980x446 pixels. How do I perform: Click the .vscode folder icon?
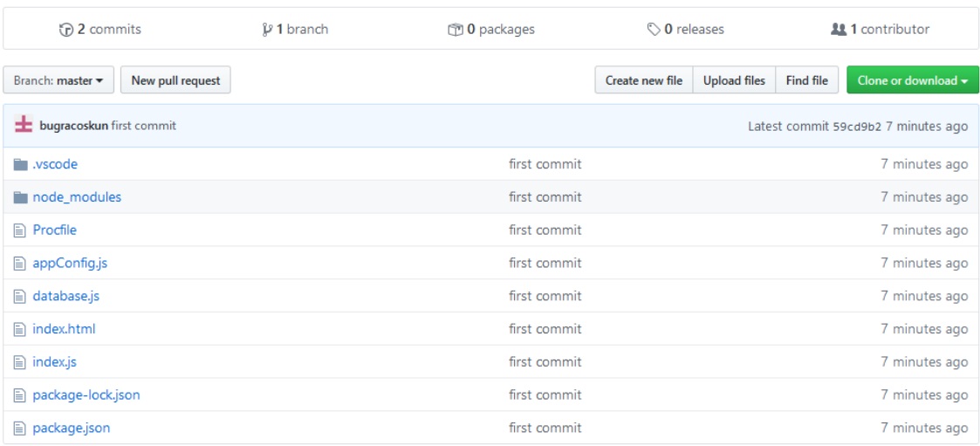pyautogui.click(x=21, y=164)
